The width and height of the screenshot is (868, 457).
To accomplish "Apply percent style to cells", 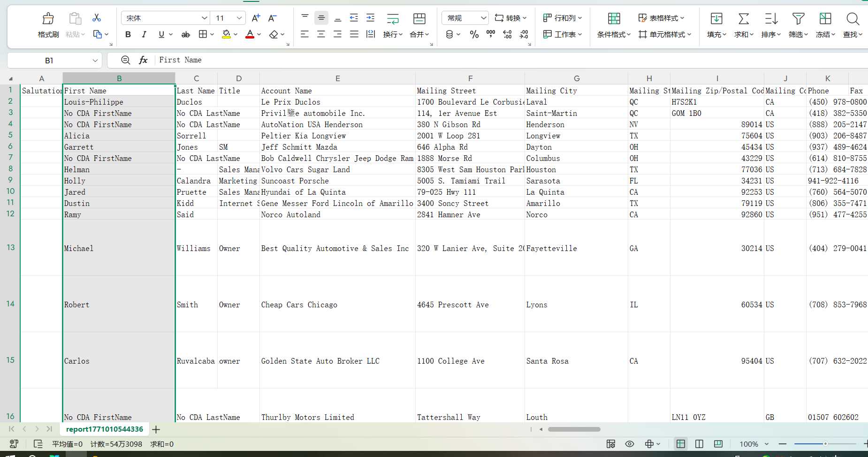I will (474, 34).
